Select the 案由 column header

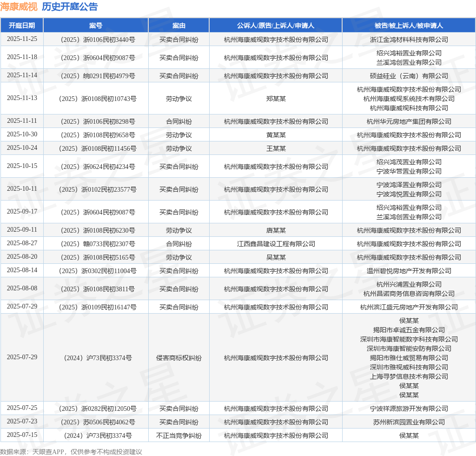[x=179, y=25]
